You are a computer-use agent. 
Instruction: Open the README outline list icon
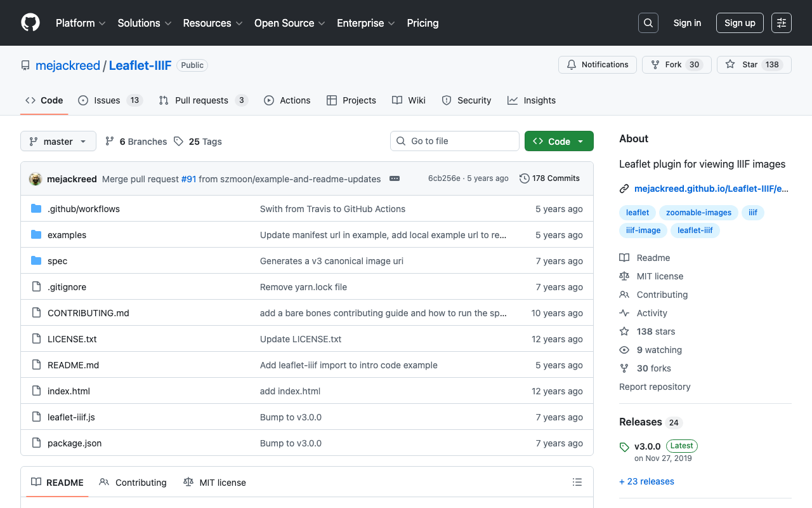[577, 483]
